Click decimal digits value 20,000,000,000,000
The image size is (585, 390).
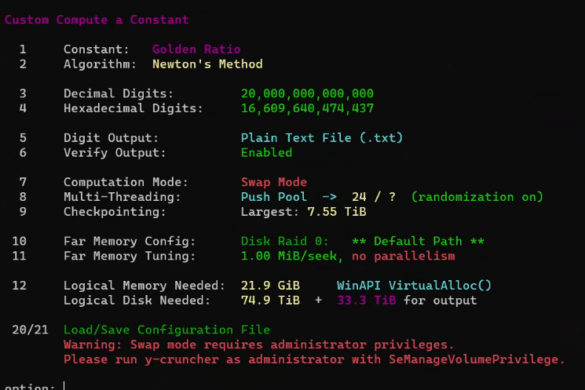[x=307, y=93]
